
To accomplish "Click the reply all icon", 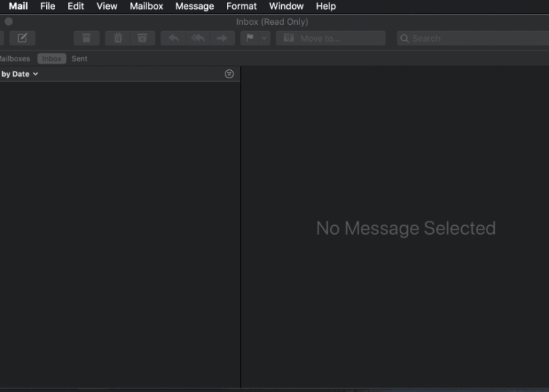I will (x=198, y=38).
